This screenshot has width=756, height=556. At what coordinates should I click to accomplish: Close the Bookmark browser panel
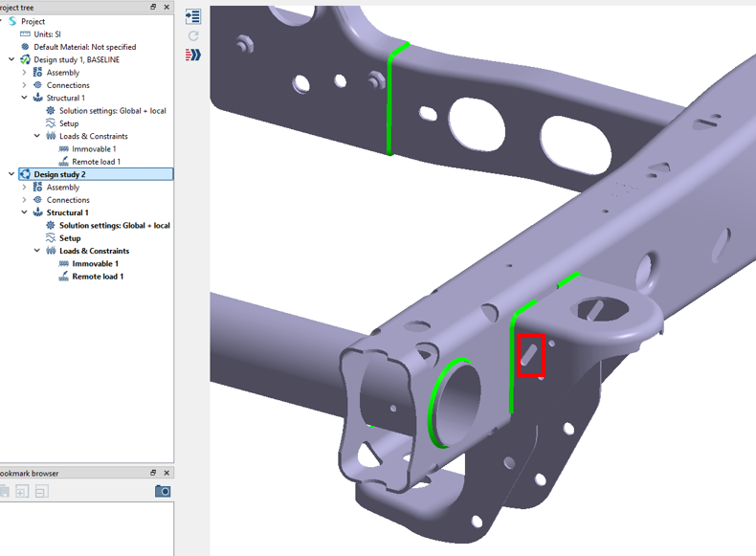coord(167,473)
